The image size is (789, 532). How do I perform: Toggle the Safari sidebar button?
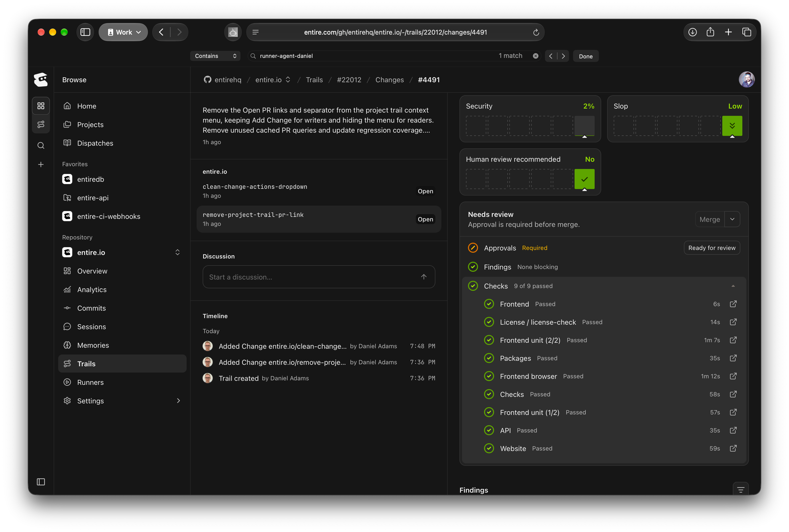tap(85, 32)
